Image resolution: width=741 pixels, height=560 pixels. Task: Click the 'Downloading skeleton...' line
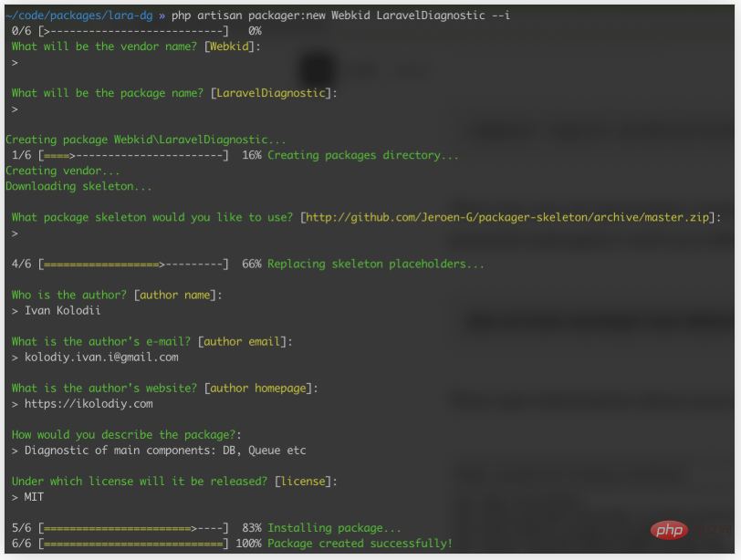[78, 186]
